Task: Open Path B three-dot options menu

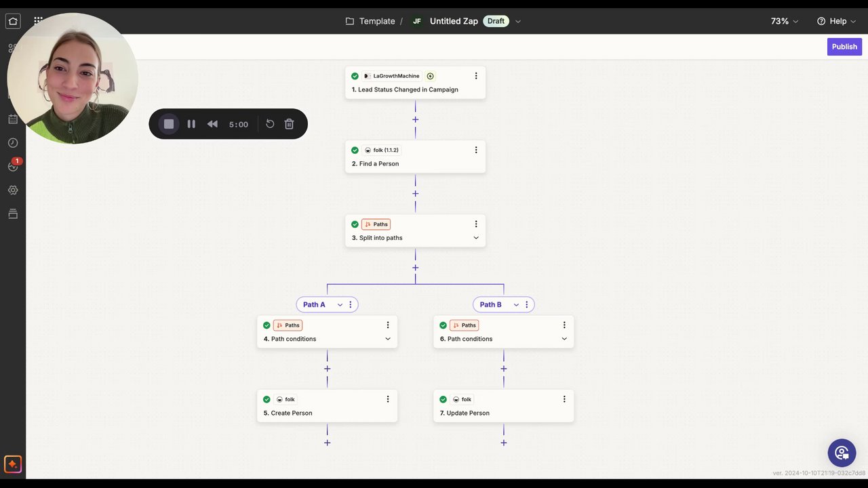Action: (x=526, y=305)
